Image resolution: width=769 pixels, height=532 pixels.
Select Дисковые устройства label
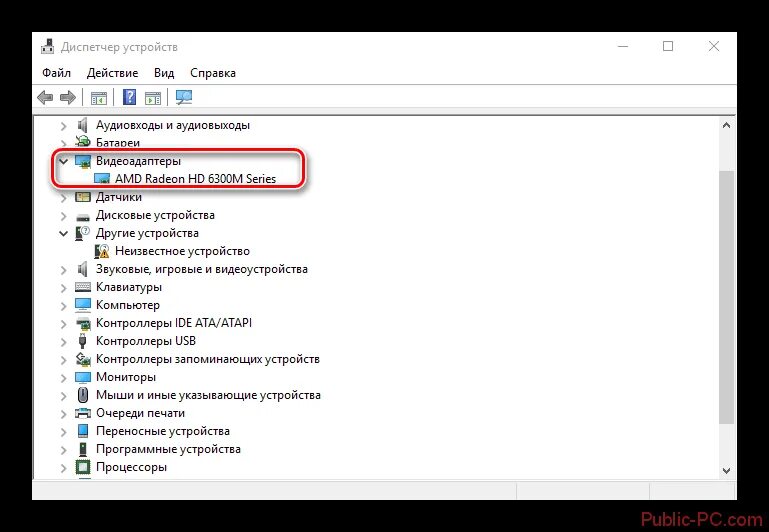point(155,215)
